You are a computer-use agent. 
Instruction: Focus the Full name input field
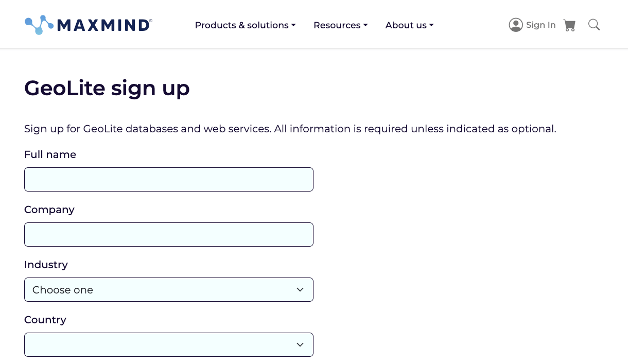[169, 179]
